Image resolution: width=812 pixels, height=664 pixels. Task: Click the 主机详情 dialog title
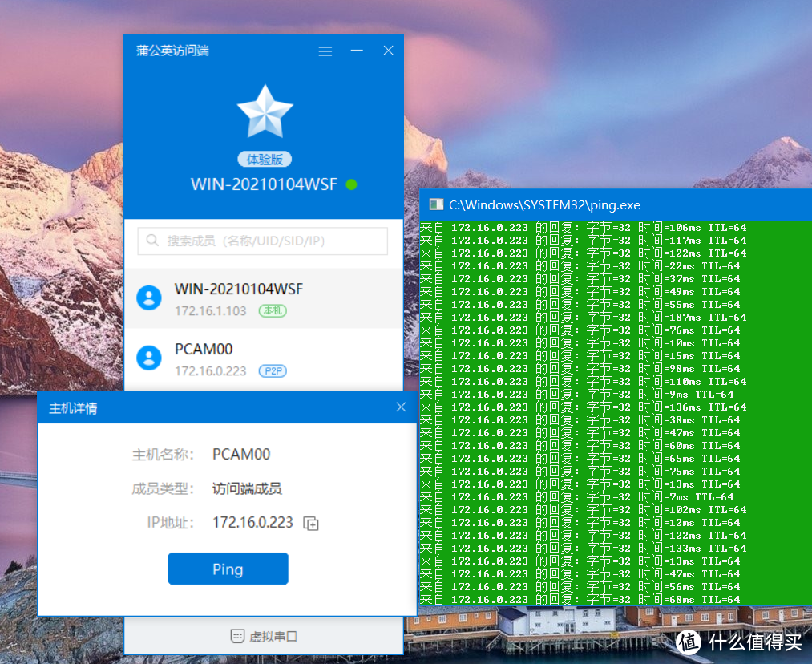click(x=73, y=408)
